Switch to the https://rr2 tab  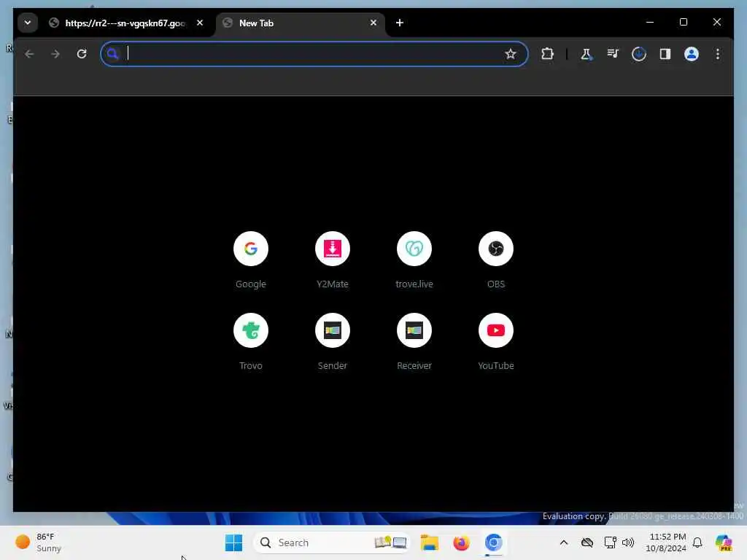tap(126, 23)
